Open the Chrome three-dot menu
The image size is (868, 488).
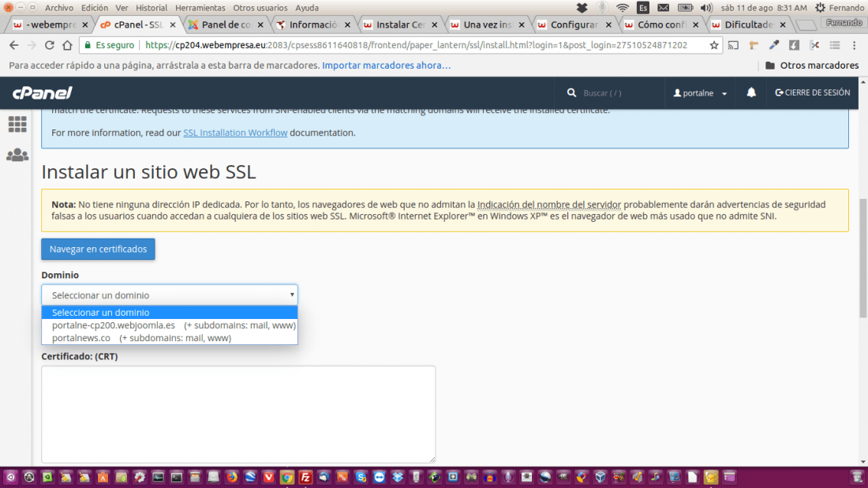point(854,46)
